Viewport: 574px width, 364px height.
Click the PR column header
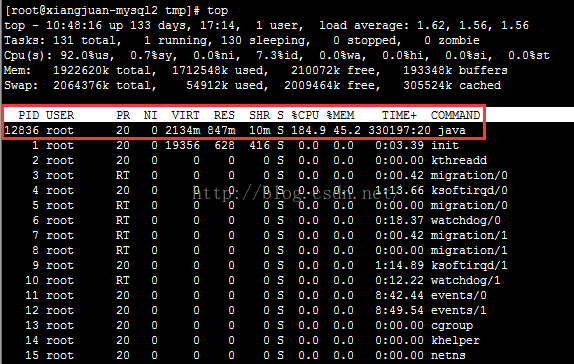[123, 115]
